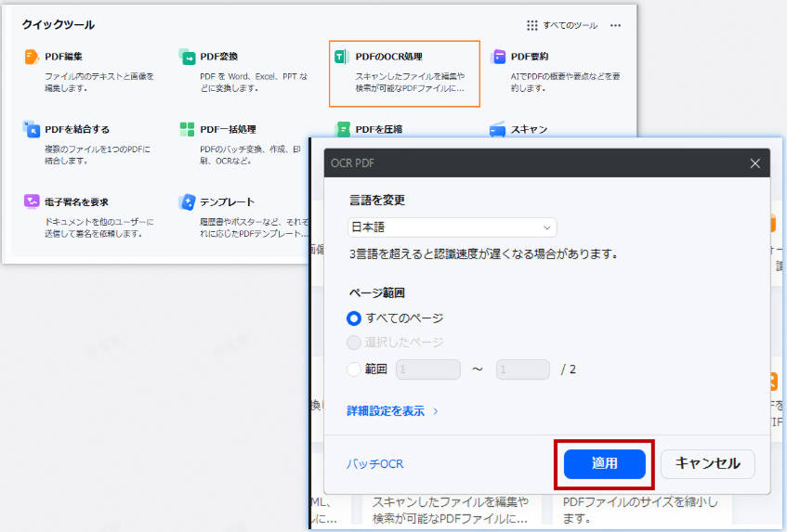The width and height of the screenshot is (787, 532).
Task: Open the スキャン scanner icon
Action: click(497, 129)
